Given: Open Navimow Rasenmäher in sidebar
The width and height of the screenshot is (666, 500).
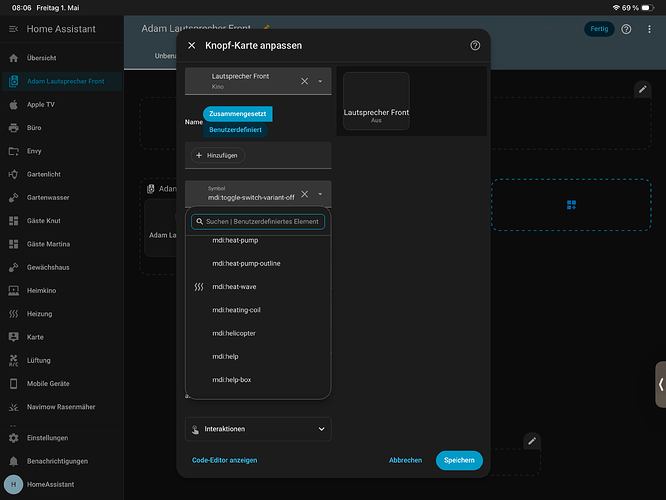Looking at the screenshot, I should coord(62,407).
